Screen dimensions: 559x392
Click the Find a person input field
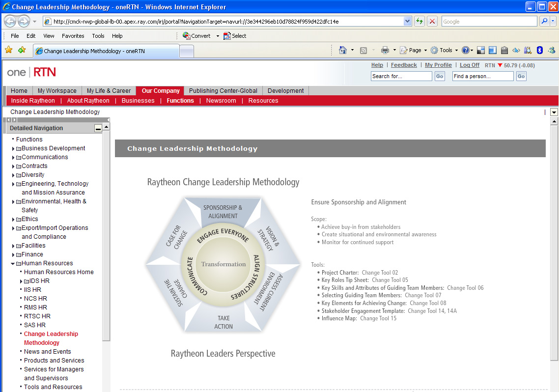(x=483, y=76)
